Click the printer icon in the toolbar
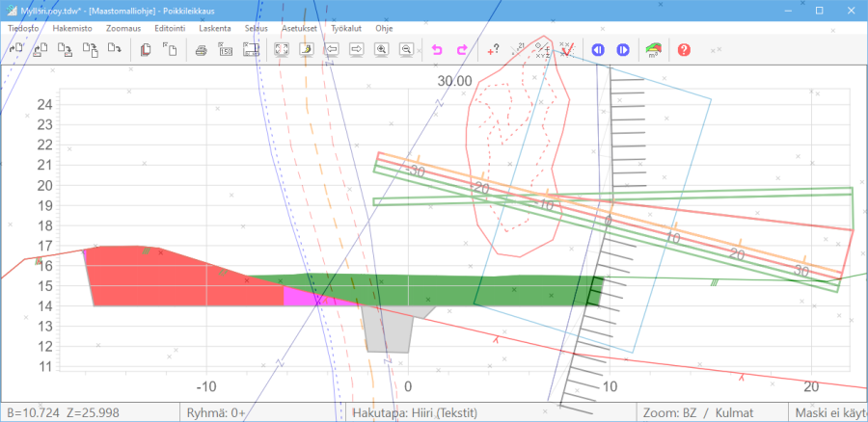This screenshot has width=868, height=422. pos(201,49)
